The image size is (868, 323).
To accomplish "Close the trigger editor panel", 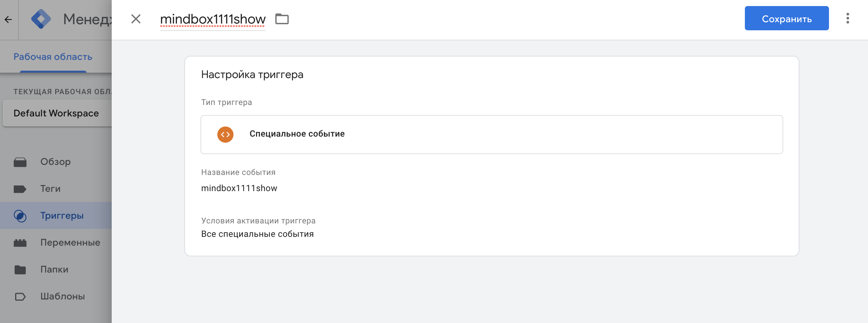I will (x=136, y=19).
